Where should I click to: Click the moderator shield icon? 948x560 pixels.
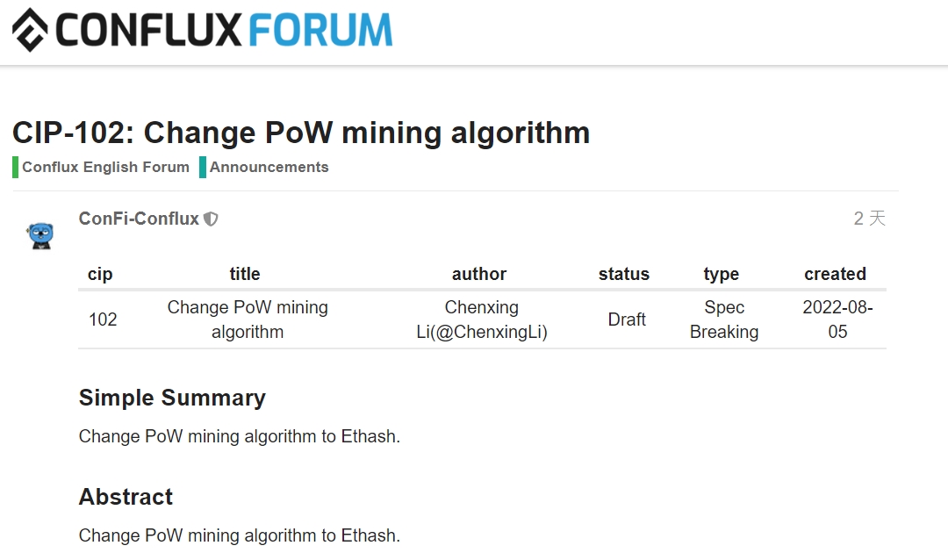(x=211, y=219)
